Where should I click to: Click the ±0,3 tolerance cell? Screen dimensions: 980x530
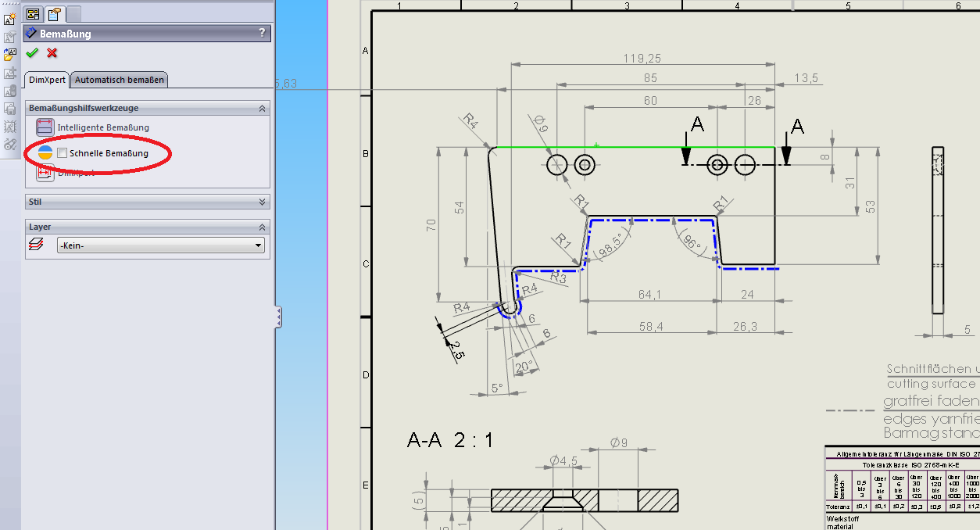tap(916, 507)
